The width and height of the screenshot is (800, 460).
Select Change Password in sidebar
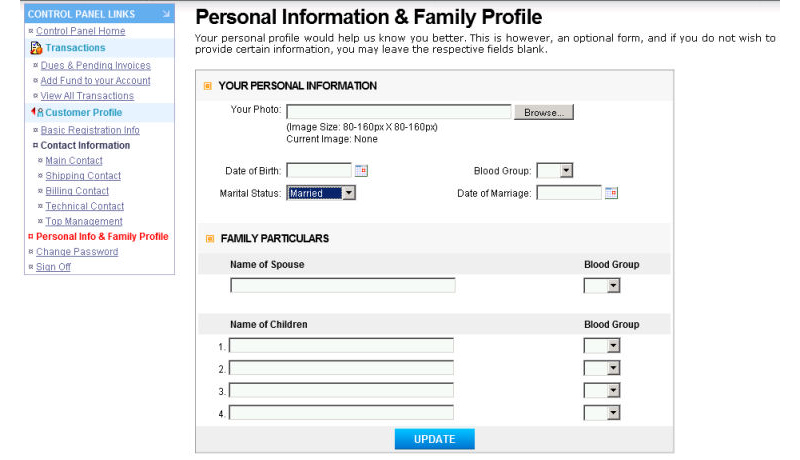(77, 251)
